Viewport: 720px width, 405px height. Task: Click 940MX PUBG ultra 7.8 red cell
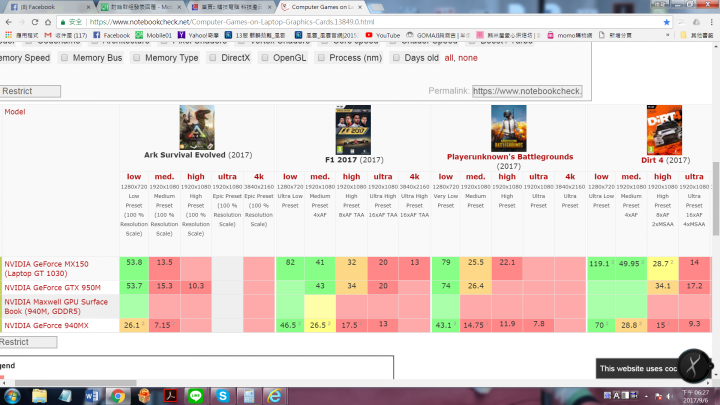coord(538,325)
